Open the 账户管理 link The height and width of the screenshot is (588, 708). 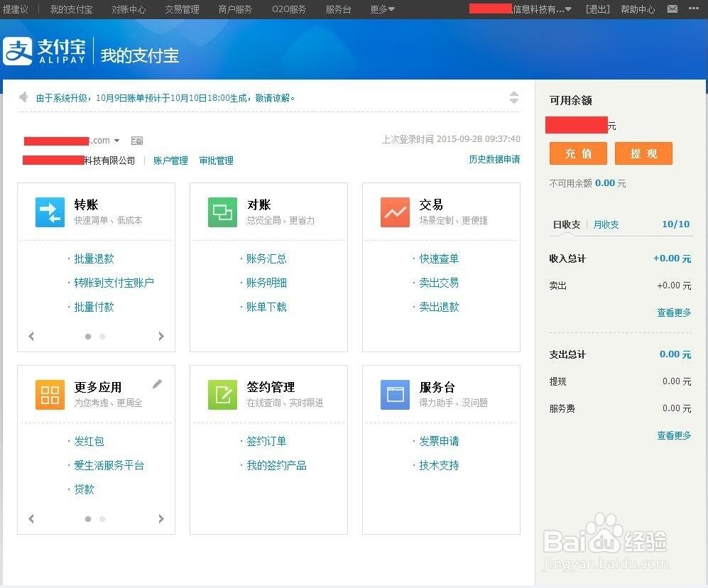pyautogui.click(x=170, y=160)
